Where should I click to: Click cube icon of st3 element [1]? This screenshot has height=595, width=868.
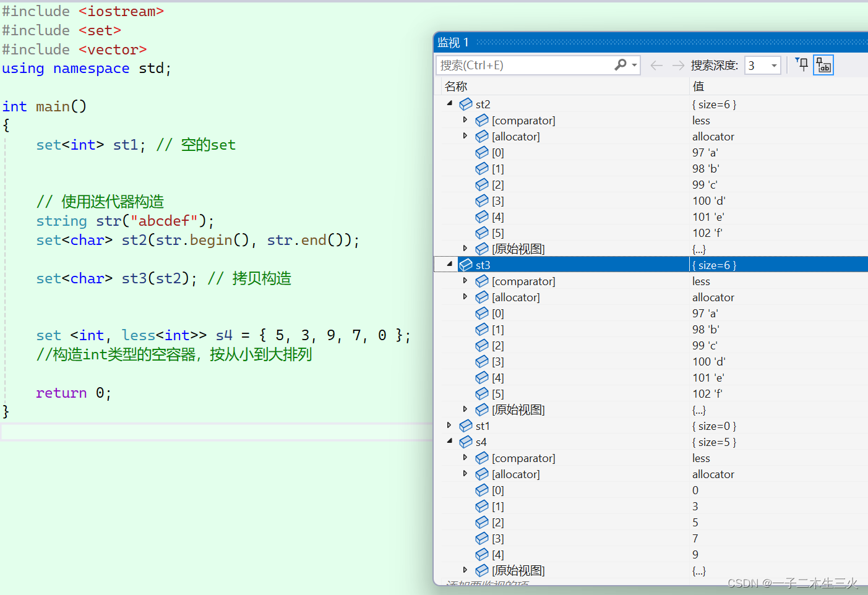[x=482, y=329]
